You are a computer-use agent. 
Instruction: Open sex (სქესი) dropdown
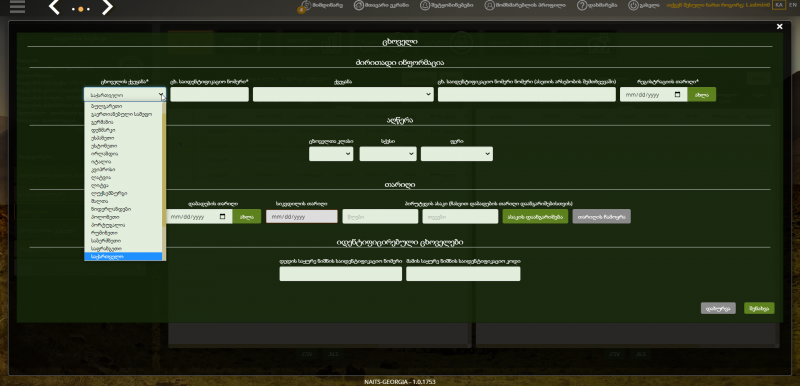click(x=388, y=153)
